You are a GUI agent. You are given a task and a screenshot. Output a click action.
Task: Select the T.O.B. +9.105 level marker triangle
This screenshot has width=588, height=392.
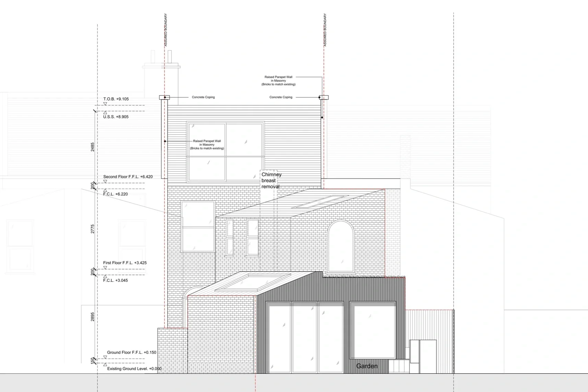pyautogui.click(x=105, y=103)
